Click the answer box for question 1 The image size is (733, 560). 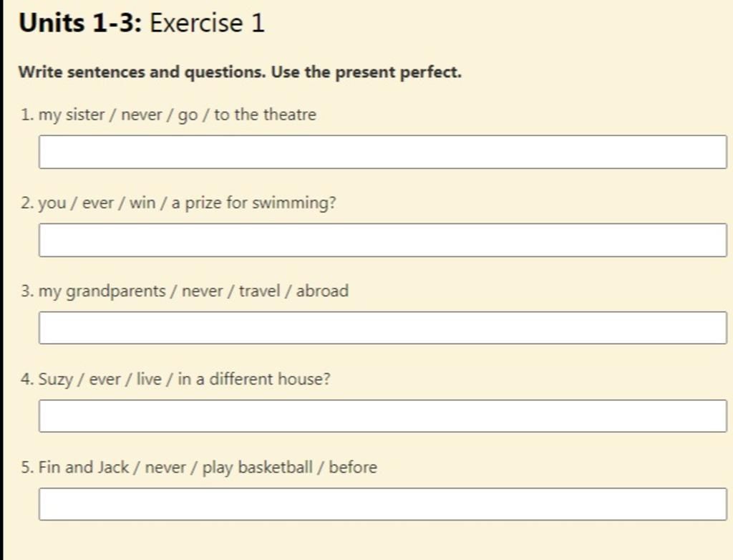tap(383, 152)
